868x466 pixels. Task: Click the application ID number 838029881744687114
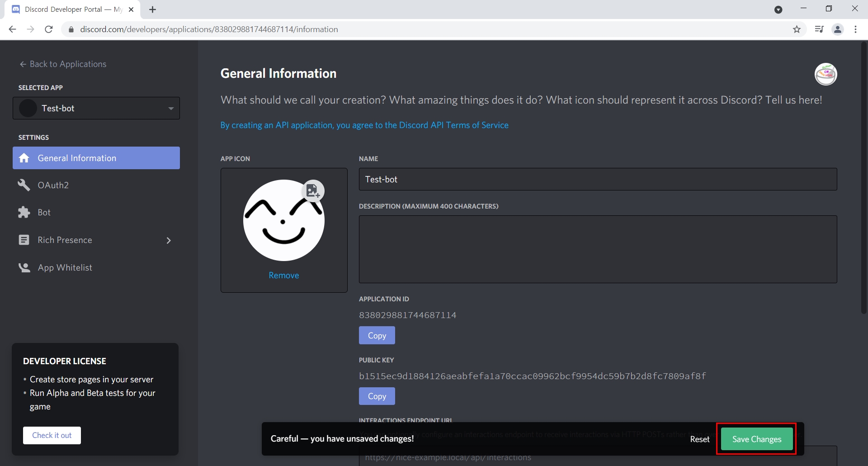pyautogui.click(x=408, y=315)
